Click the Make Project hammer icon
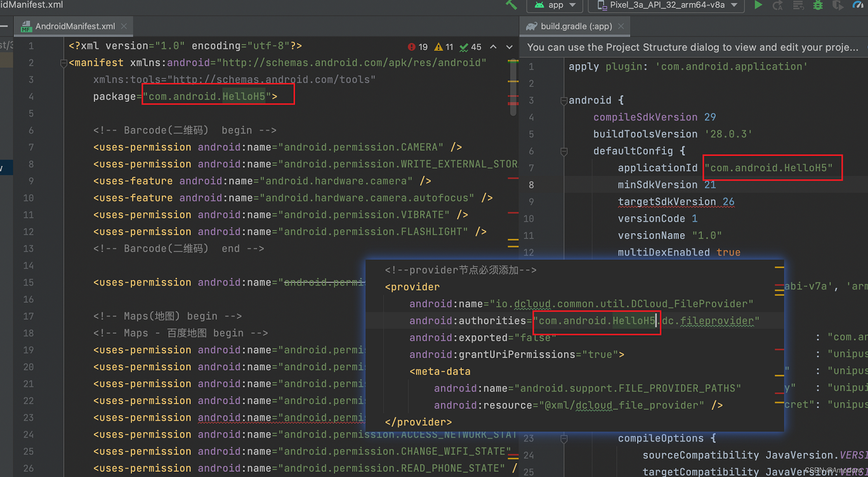This screenshot has height=477, width=868. coord(512,5)
